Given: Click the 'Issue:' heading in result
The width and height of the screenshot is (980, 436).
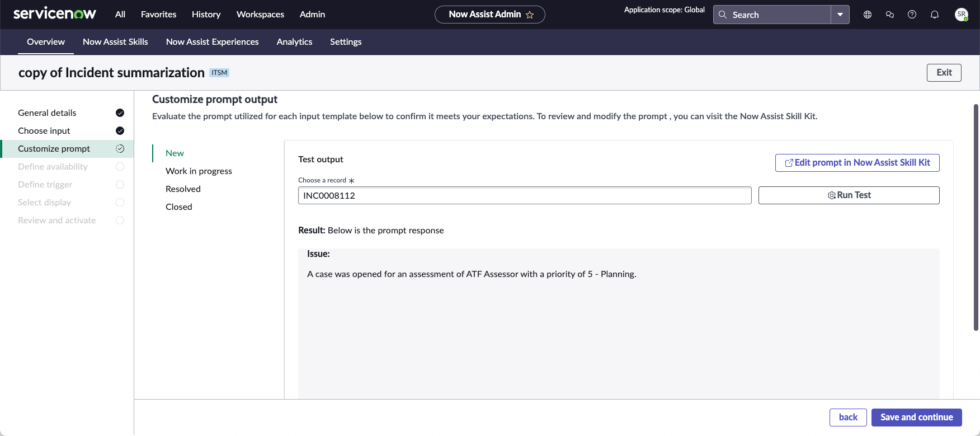Looking at the screenshot, I should point(319,254).
